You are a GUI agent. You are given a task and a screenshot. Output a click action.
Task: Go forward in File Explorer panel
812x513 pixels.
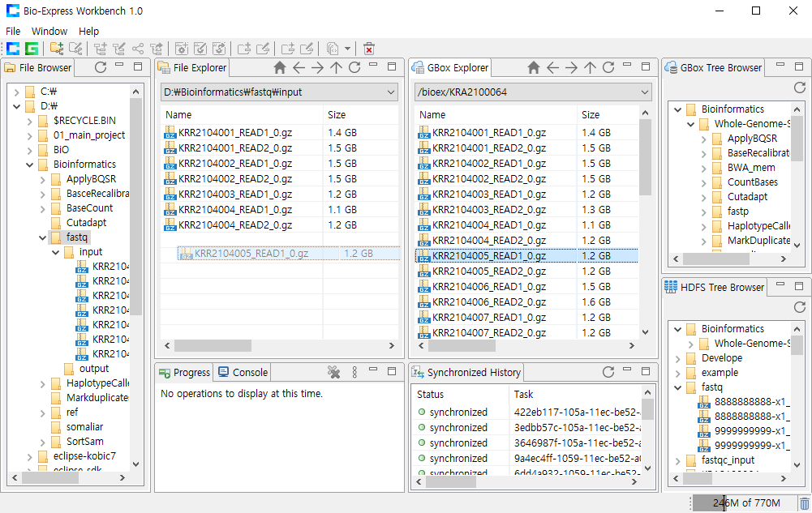tap(317, 67)
